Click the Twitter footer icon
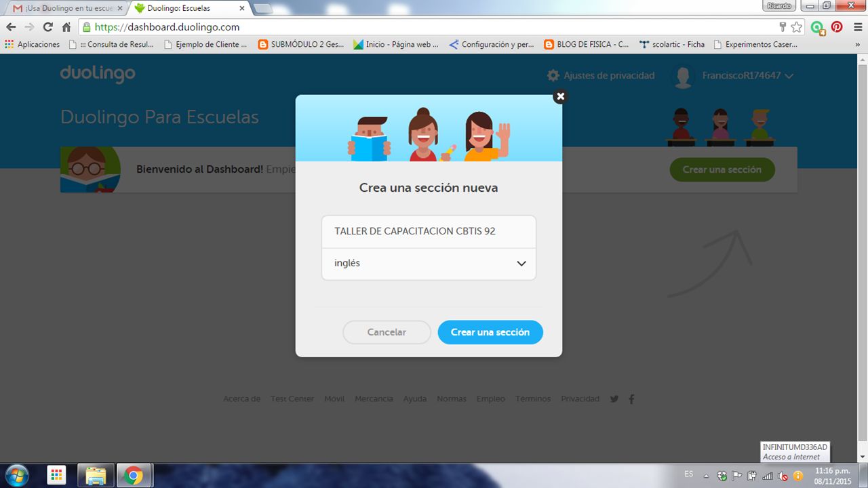 click(x=614, y=399)
